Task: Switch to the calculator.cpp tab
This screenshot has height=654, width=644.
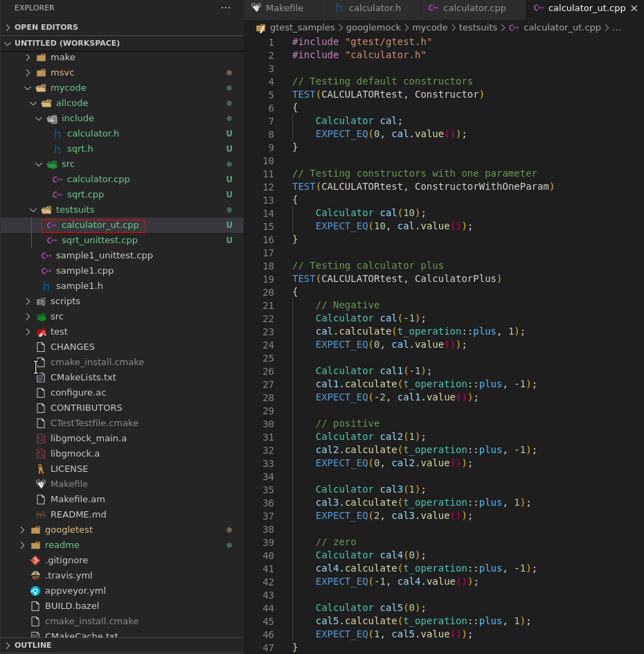Action: 474,8
